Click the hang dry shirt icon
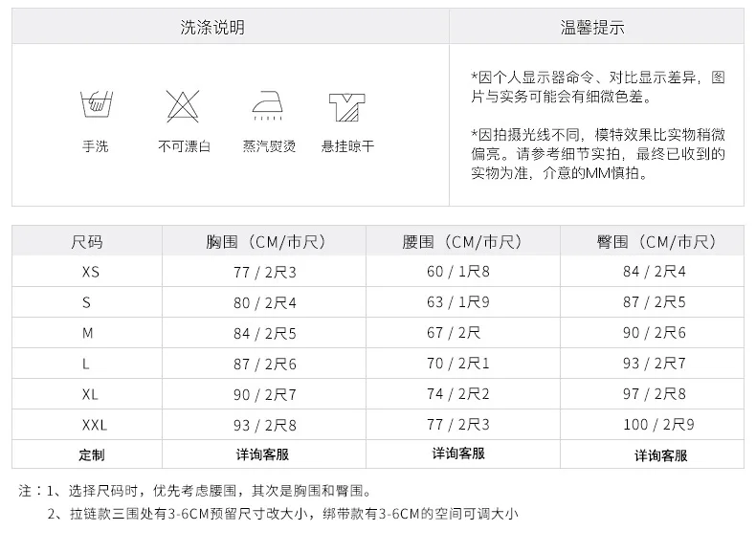756x553 pixels. (346, 106)
